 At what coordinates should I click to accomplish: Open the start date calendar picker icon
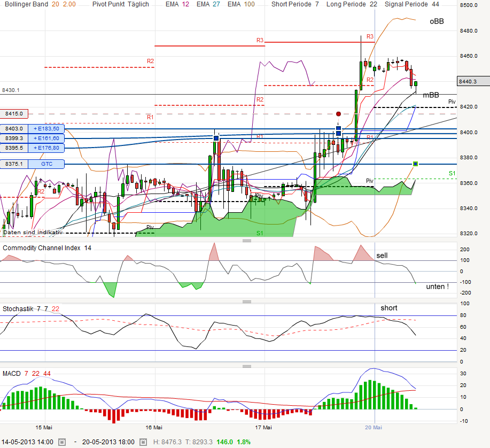point(62,442)
